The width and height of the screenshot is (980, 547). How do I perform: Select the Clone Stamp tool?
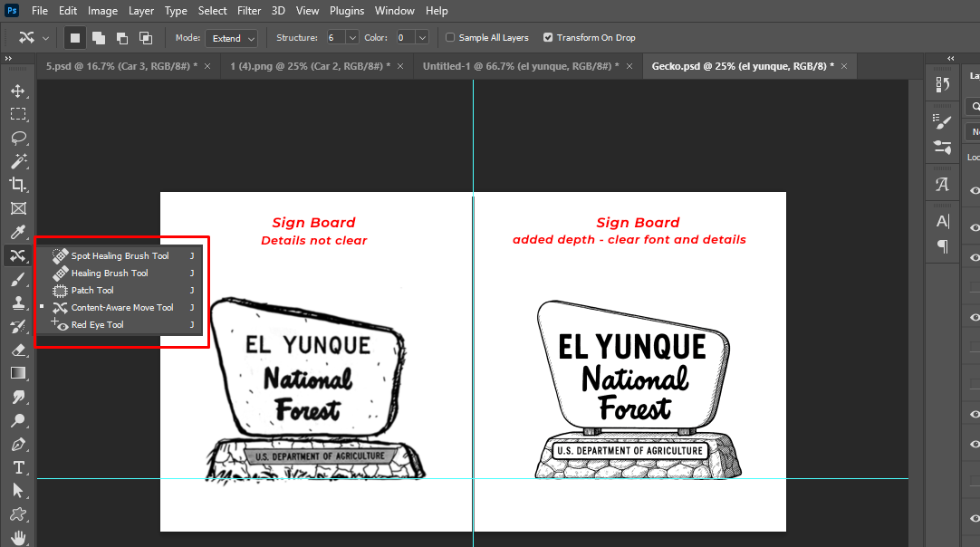pos(17,302)
